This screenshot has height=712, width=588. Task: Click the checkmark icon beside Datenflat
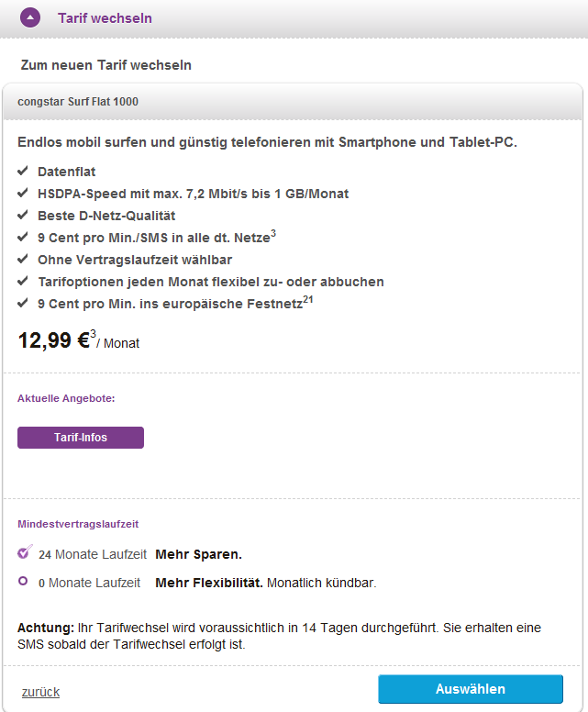(x=23, y=172)
